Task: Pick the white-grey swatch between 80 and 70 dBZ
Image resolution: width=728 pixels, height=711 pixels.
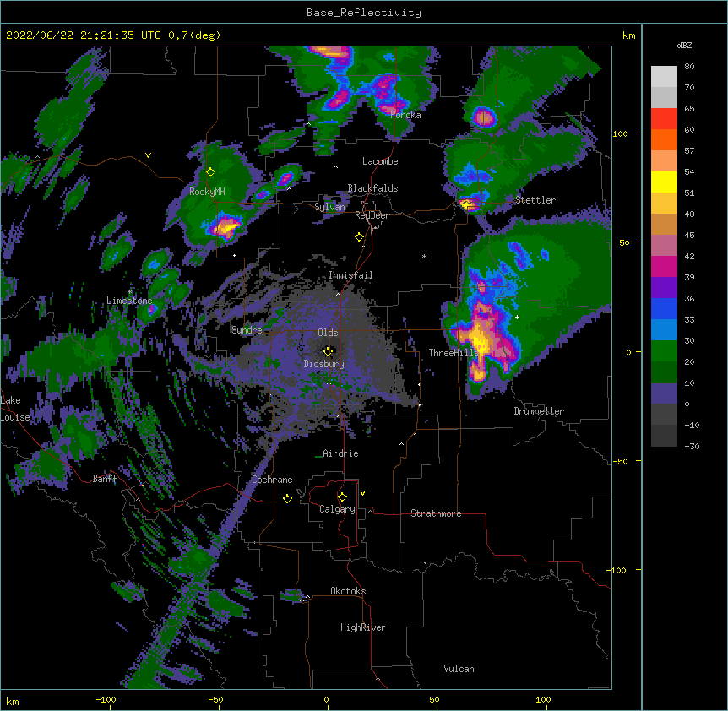Action: coord(664,77)
